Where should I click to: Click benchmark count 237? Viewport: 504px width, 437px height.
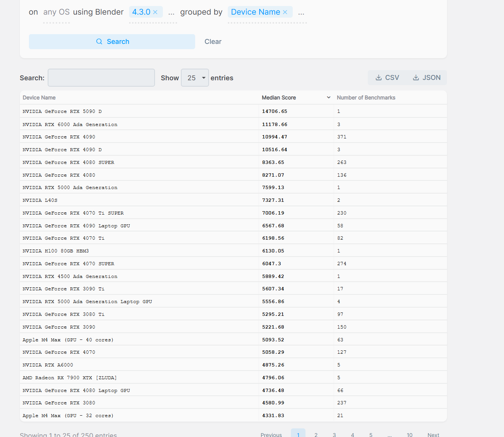click(342, 403)
